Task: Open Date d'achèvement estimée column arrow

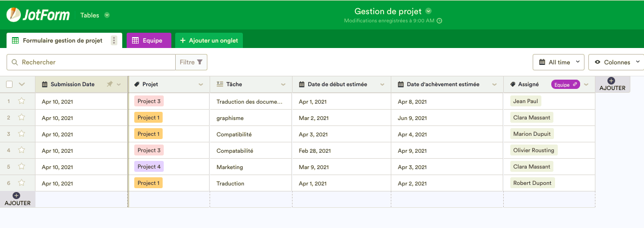Action: tap(494, 85)
